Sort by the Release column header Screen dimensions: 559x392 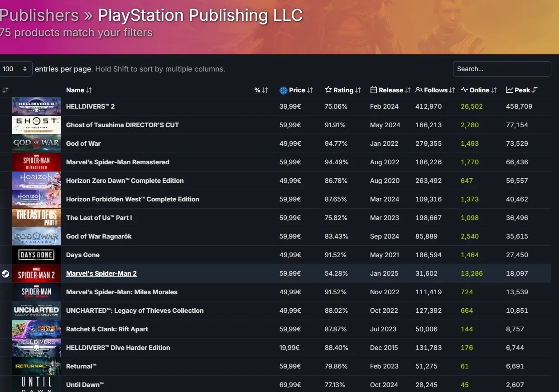390,90
